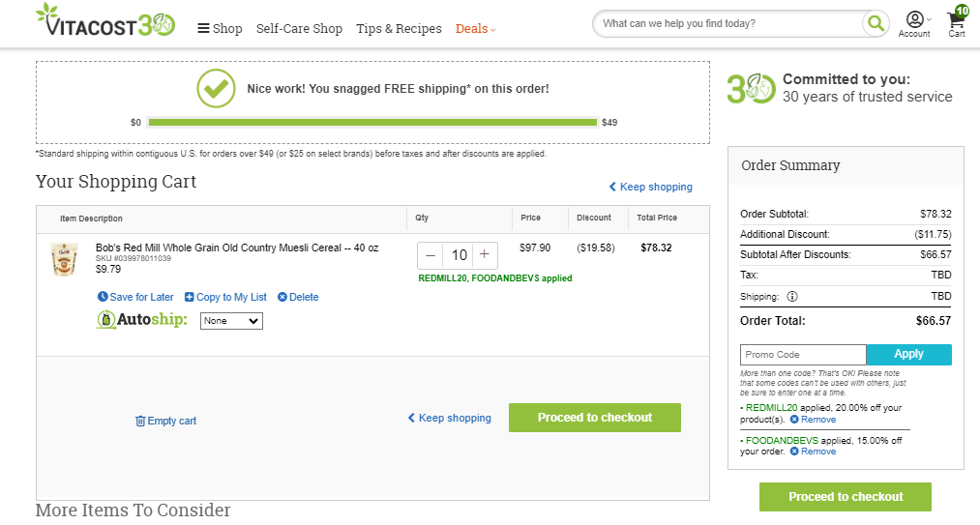Click the free shipping progress bar
Screen dimensions: 980x525
[372, 123]
